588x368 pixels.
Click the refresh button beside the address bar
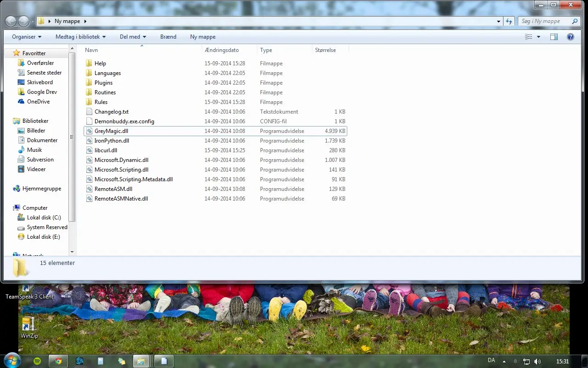click(509, 21)
